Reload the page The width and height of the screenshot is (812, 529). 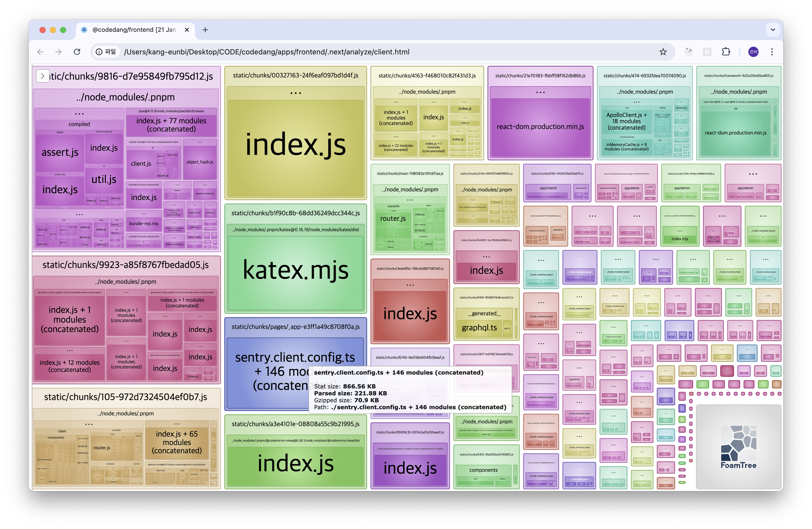pyautogui.click(x=77, y=52)
